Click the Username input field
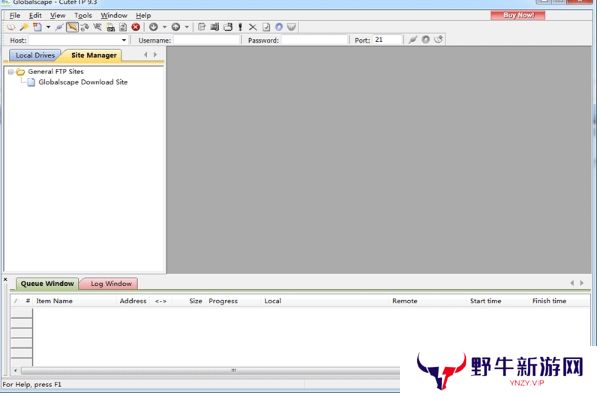 pos(207,40)
